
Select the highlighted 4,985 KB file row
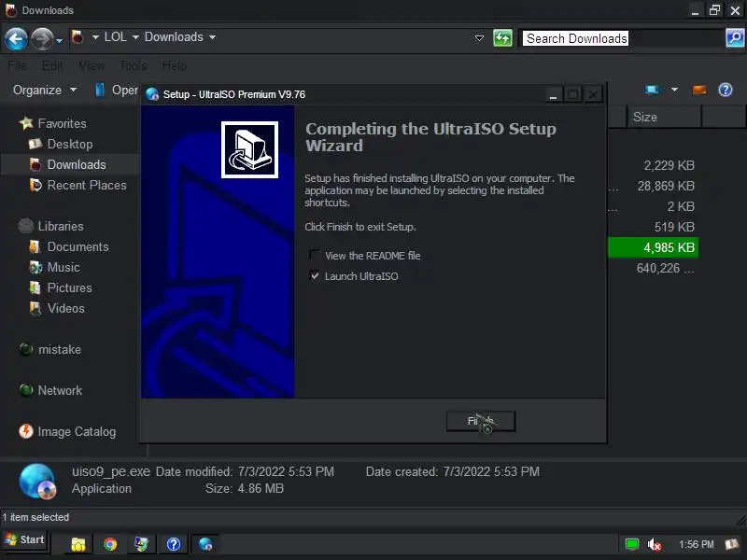(x=653, y=247)
